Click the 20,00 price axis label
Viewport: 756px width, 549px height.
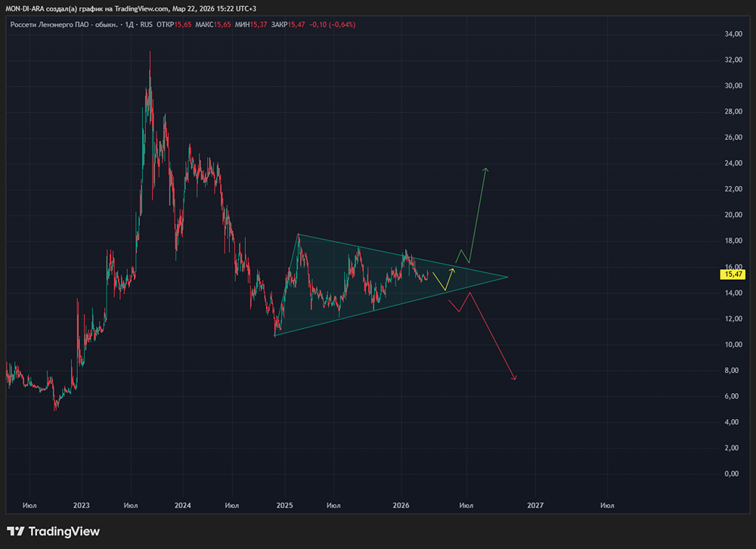[733, 215]
